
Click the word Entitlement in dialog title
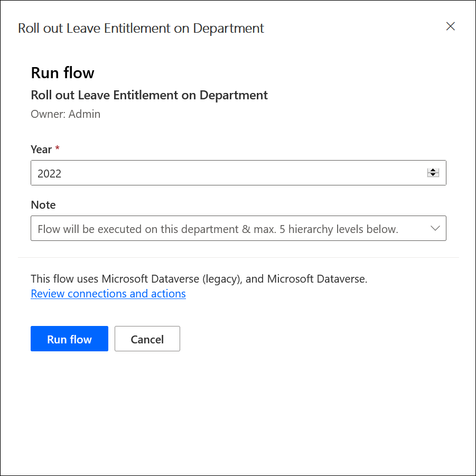point(130,29)
